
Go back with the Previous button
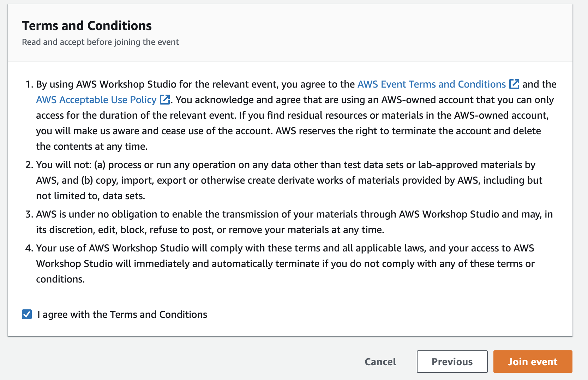[452, 362]
